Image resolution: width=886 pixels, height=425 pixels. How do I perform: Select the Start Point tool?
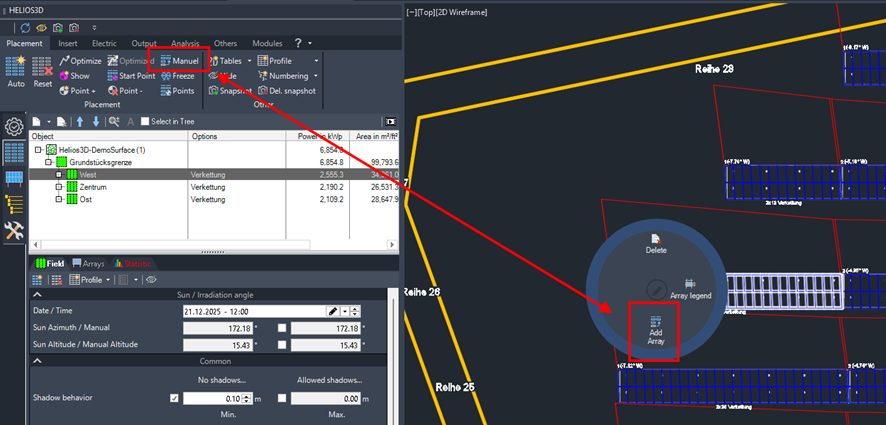pos(131,76)
